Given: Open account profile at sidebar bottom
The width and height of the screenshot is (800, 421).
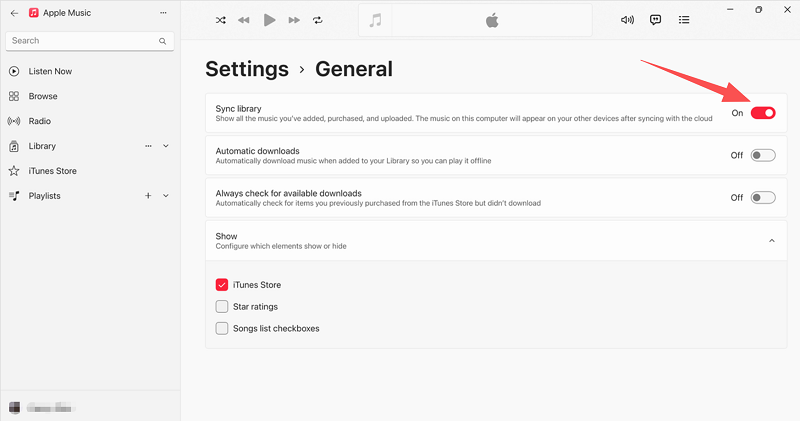Looking at the screenshot, I should [x=43, y=407].
